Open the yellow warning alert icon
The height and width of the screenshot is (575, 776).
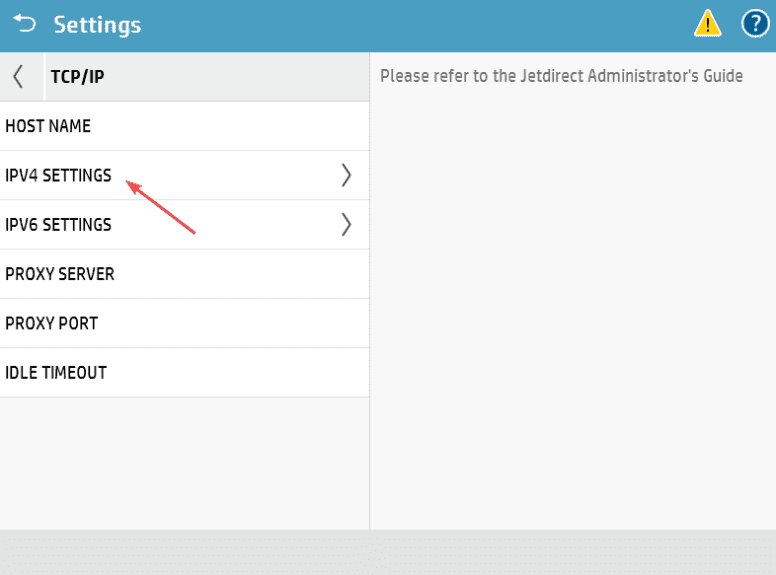(x=708, y=23)
